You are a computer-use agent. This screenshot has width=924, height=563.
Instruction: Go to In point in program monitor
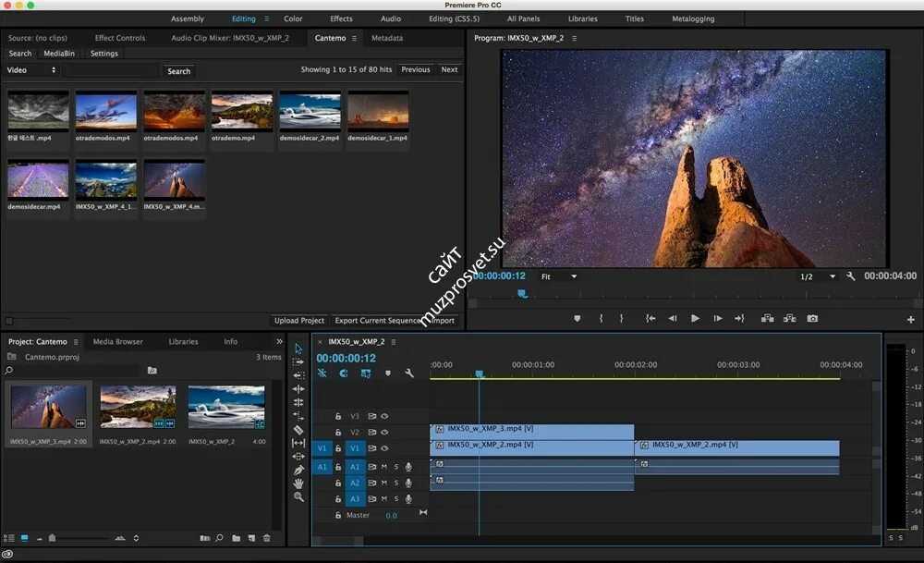(x=650, y=318)
